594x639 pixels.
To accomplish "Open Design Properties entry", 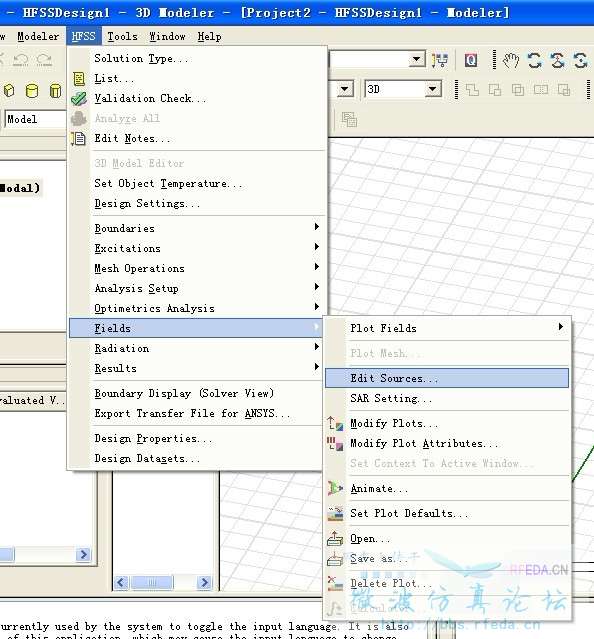I will coord(196,438).
